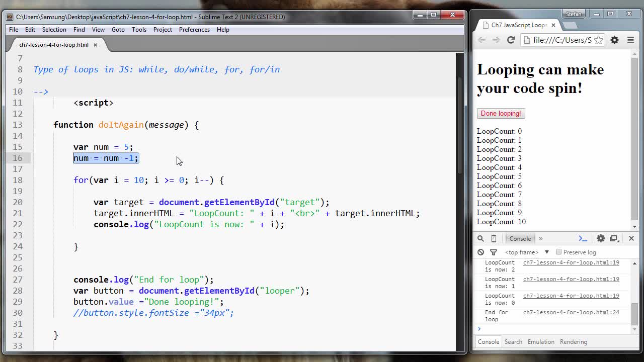Open the Selection menu
The height and width of the screenshot is (362, 644).
(x=54, y=30)
